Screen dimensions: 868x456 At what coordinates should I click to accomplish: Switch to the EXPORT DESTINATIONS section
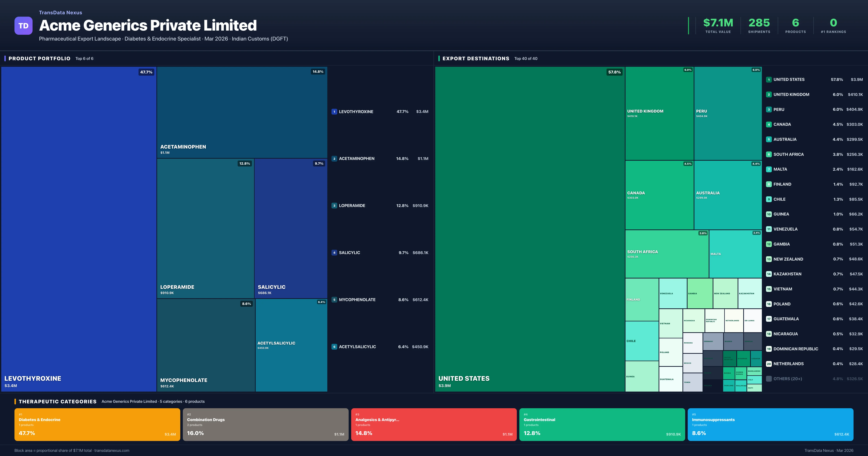click(x=476, y=58)
